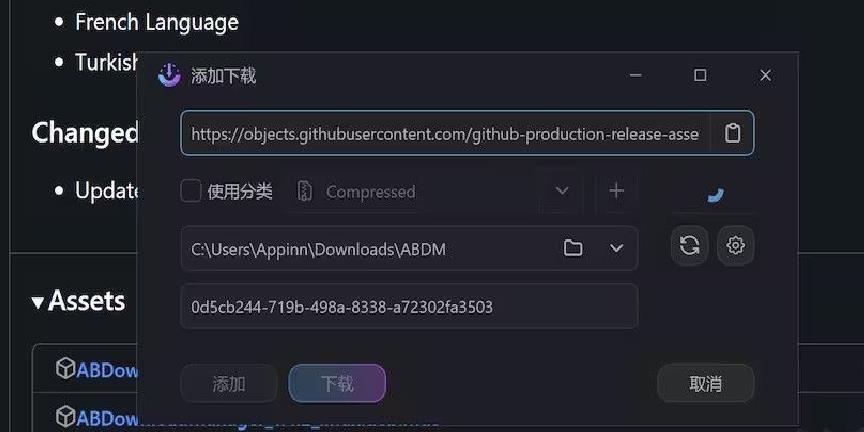The image size is (864, 432).
Task: Enable the 使用分类 checkbox
Action: 191,192
